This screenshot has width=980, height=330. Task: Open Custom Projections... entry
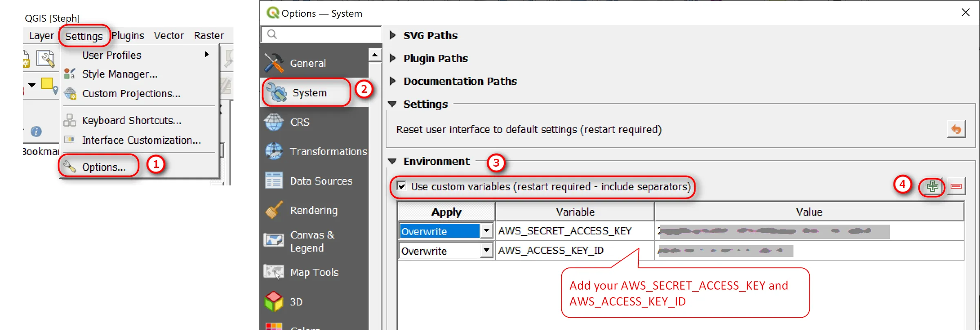tap(131, 94)
